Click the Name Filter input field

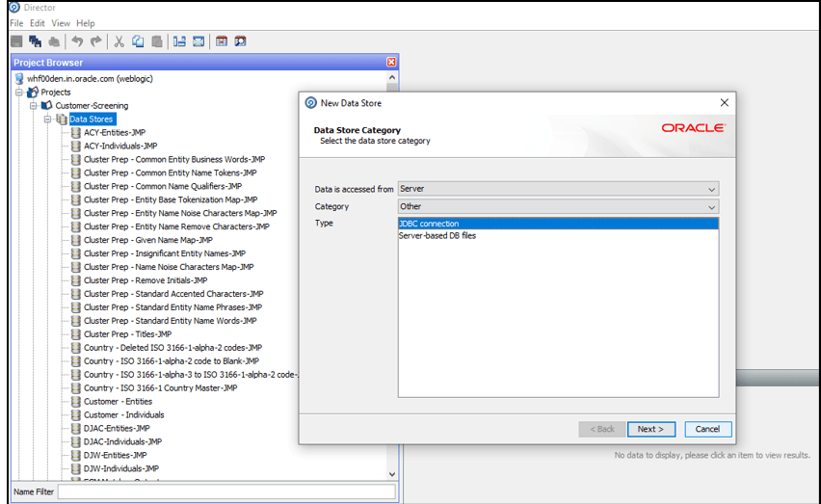click(x=226, y=492)
